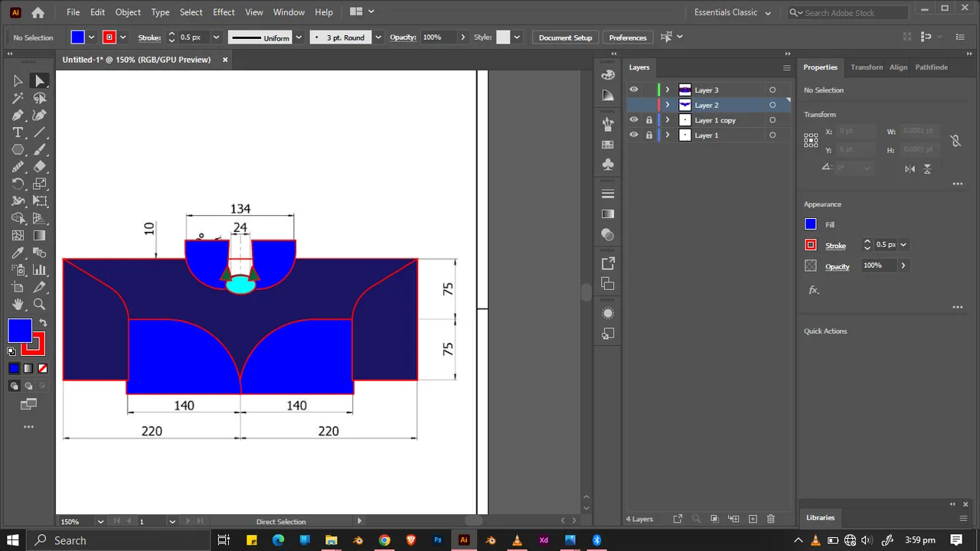Click Document Setup button
The image size is (980, 551).
565,37
